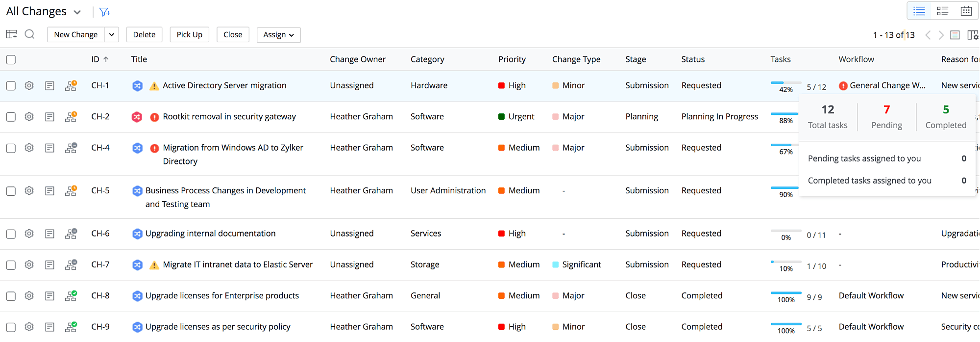Open notes icon for CH-2 row
The image size is (980, 342).
point(49,117)
